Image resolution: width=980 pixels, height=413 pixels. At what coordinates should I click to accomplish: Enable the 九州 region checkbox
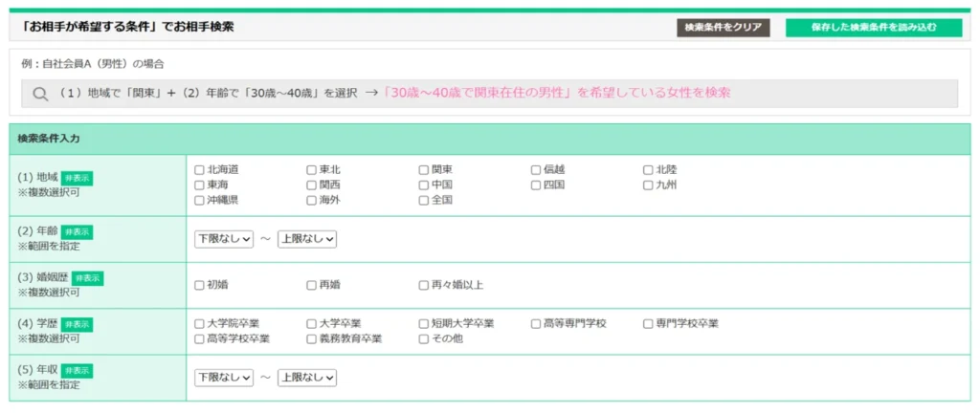coord(648,185)
